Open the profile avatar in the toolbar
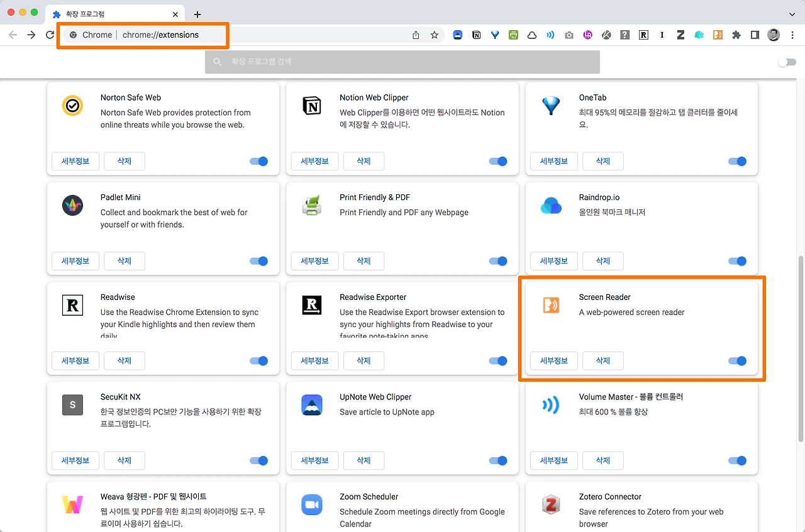Screen dimensions: 805x532 [774, 35]
